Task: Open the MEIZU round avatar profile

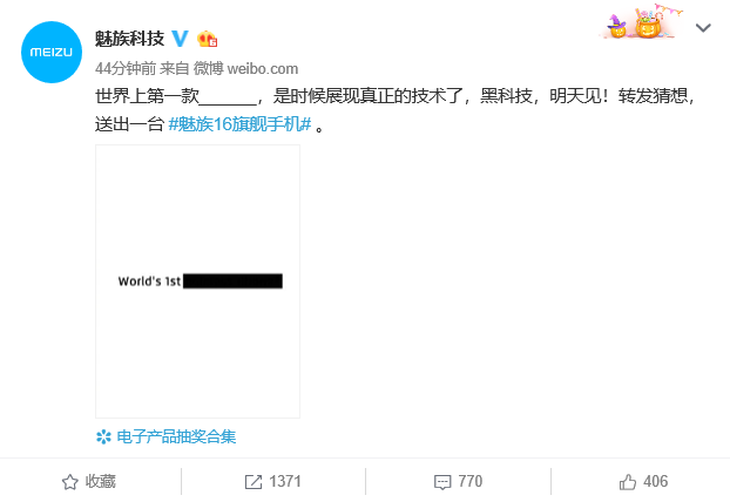Action: point(51,52)
